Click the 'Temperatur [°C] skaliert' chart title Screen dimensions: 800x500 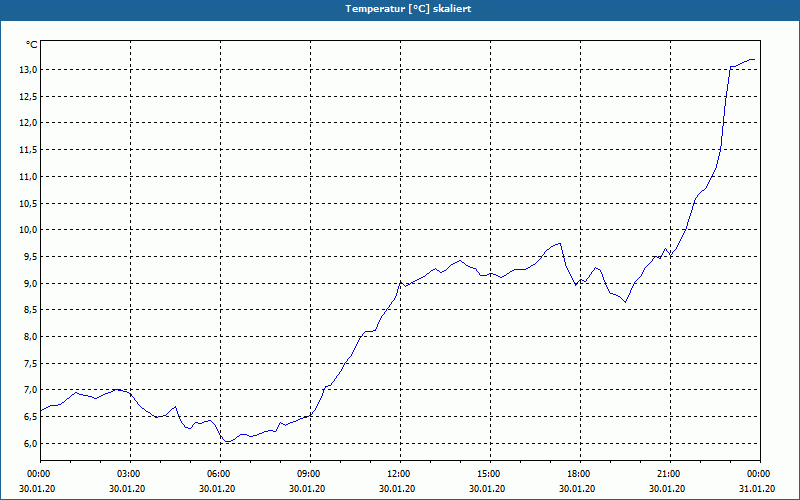[x=408, y=9]
